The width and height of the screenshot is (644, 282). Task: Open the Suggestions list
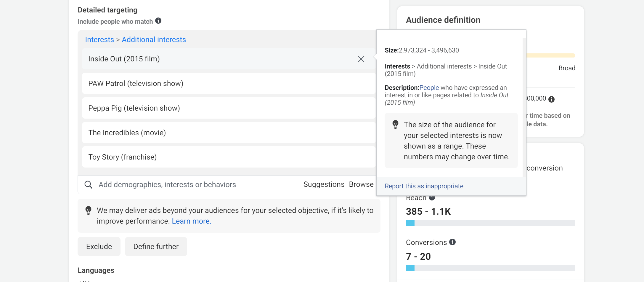[324, 184]
